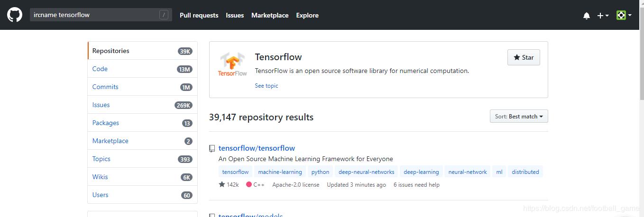
Task: Click the deep-learning topic tag
Action: (x=422, y=172)
